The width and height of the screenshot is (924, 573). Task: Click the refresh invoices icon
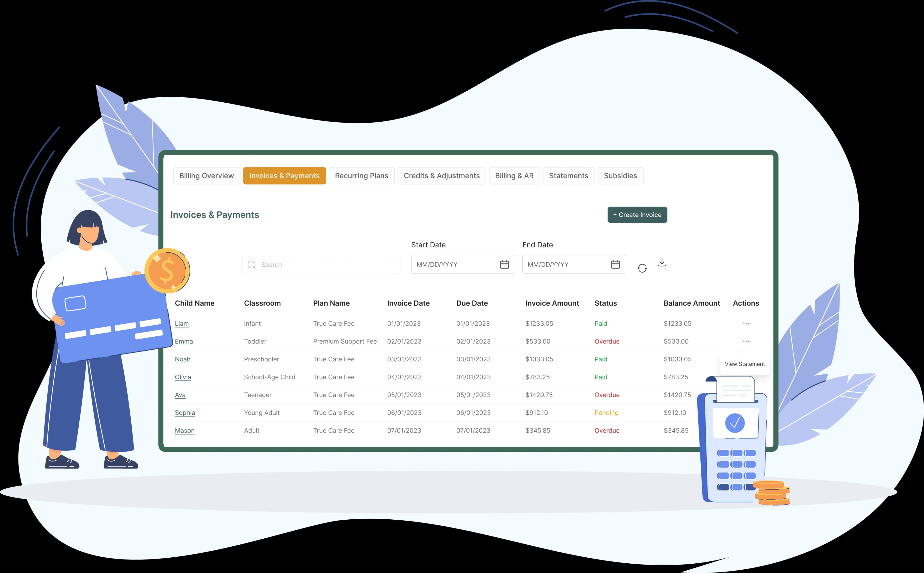tap(642, 268)
